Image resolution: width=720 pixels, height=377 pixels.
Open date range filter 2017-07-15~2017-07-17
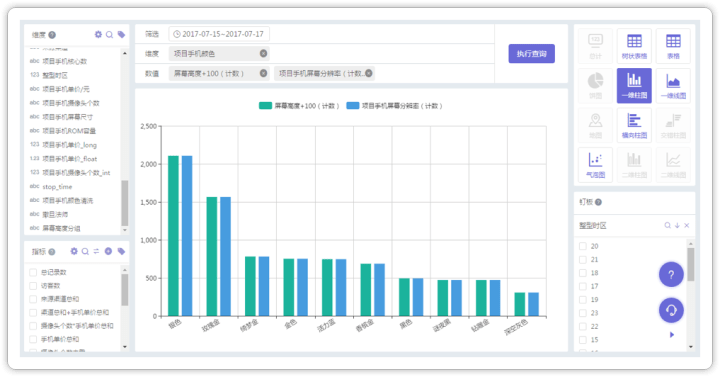point(219,34)
